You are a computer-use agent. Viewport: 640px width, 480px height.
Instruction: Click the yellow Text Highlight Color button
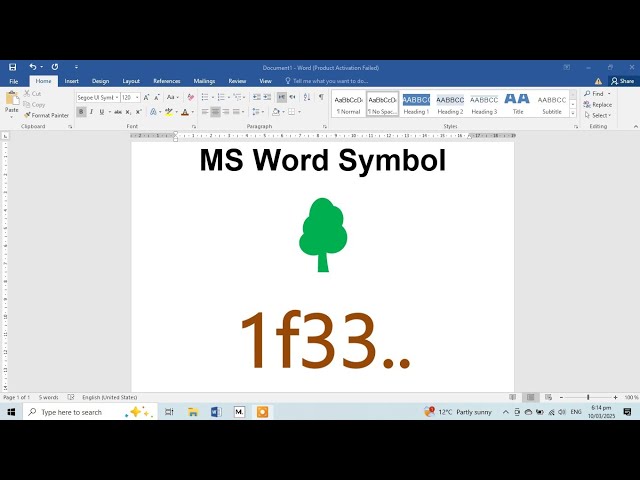tap(169, 112)
